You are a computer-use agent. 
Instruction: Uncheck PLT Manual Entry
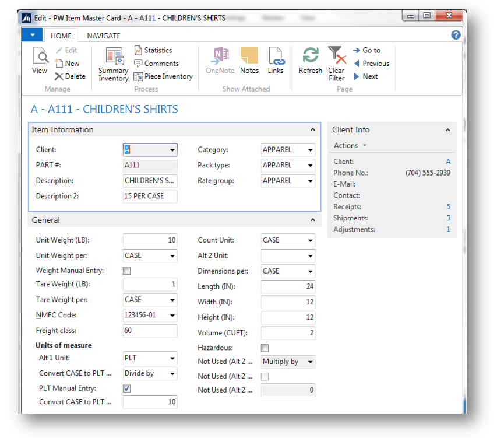tap(126, 388)
